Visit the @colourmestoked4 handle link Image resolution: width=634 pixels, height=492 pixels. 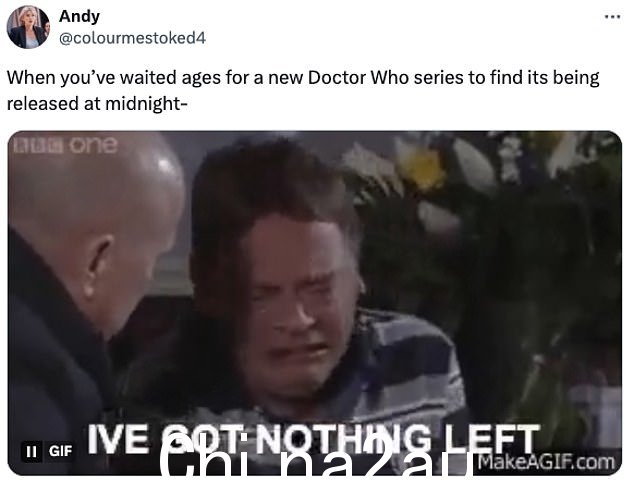pos(132,38)
